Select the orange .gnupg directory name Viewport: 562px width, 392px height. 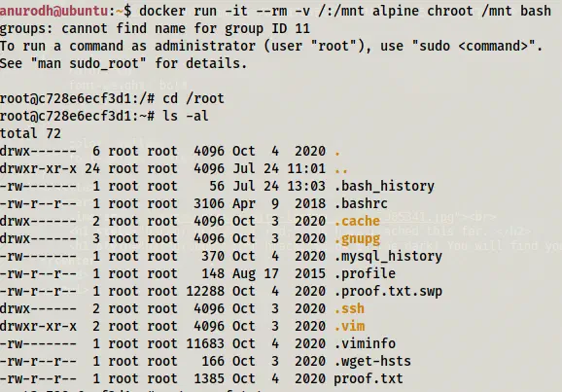[357, 239]
